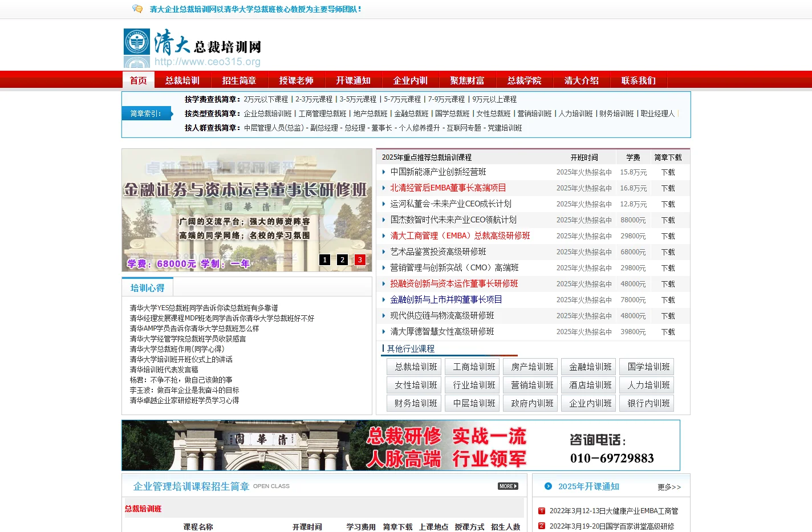Read article 清华卓越企业家研修班学员学习心得
Image resolution: width=812 pixels, height=532 pixels.
(x=184, y=400)
